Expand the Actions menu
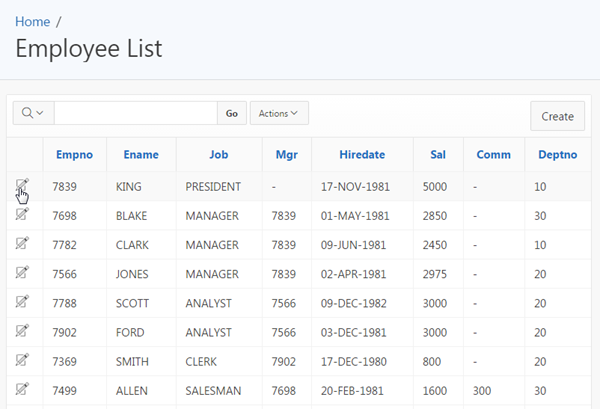Viewport: 600px width, 409px height. 279,113
